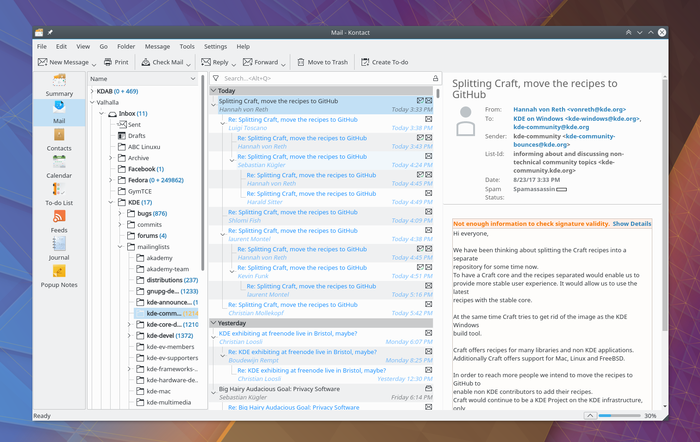
Task: Expand the KDAB account folder
Action: coord(91,91)
